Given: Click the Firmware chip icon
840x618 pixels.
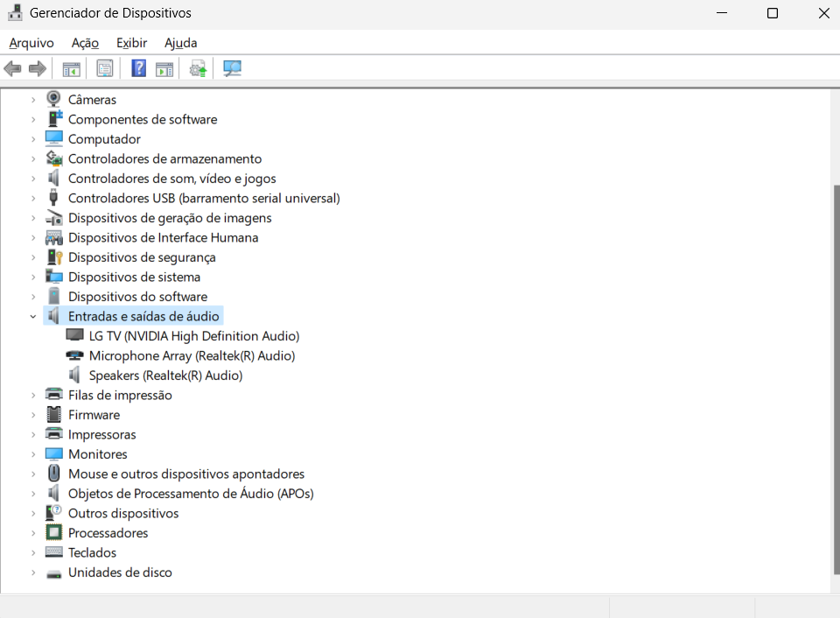Looking at the screenshot, I should click(53, 414).
